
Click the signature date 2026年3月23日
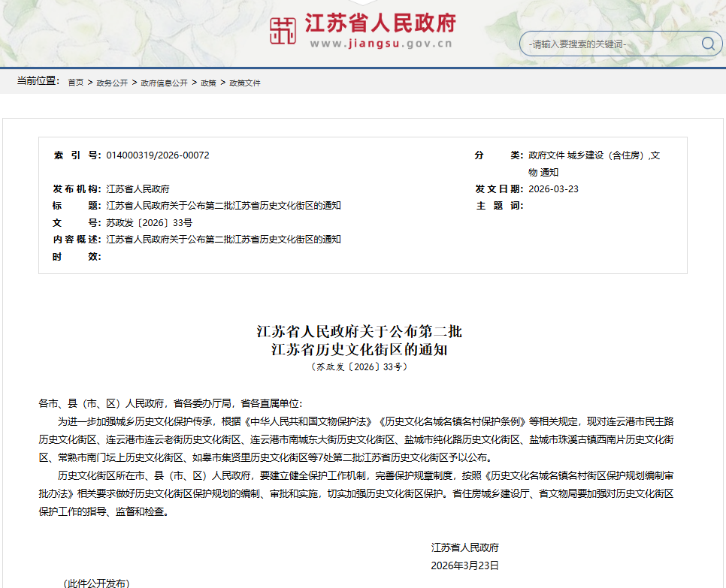[x=464, y=565]
